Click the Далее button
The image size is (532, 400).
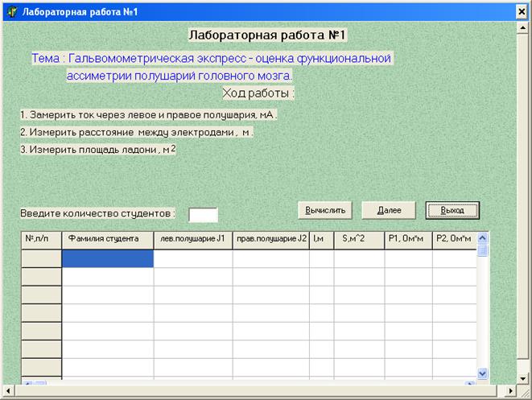[388, 210]
